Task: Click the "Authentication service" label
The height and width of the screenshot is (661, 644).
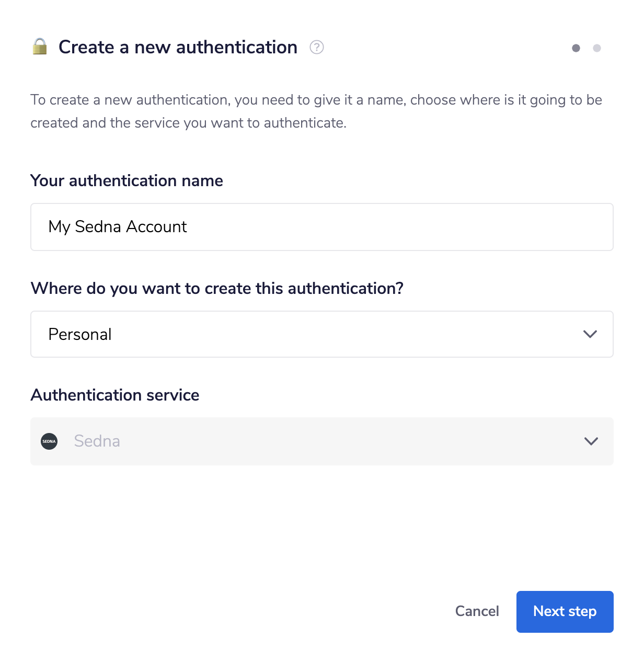Action: pos(115,395)
